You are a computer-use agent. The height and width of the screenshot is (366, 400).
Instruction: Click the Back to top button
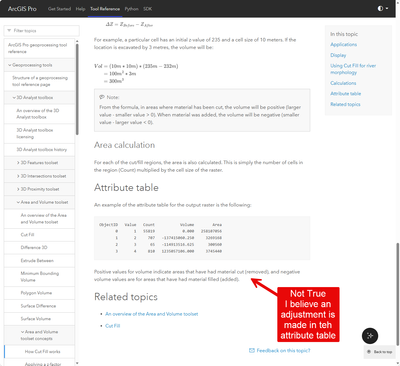(380, 352)
